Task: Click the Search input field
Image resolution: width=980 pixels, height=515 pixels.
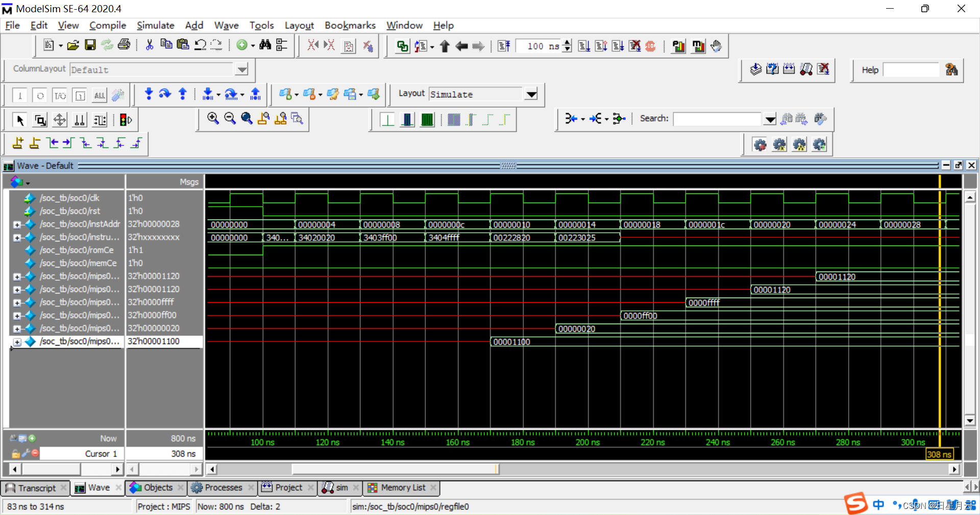Action: pyautogui.click(x=717, y=119)
